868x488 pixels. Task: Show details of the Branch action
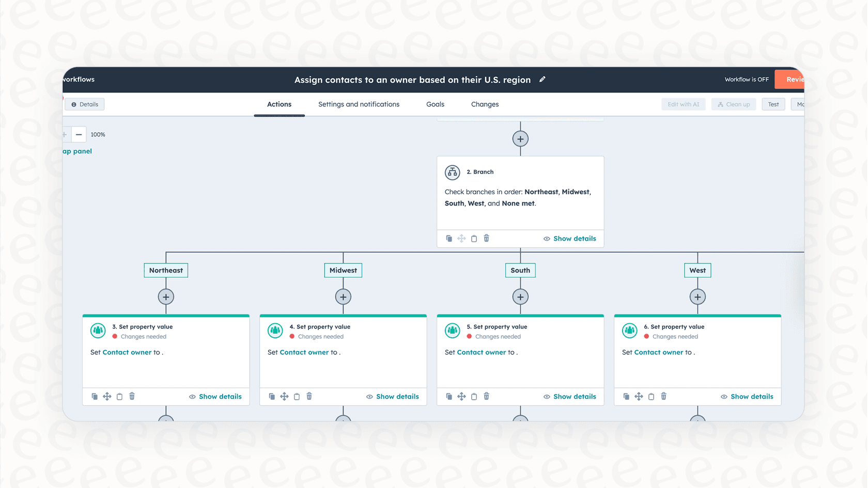(570, 238)
